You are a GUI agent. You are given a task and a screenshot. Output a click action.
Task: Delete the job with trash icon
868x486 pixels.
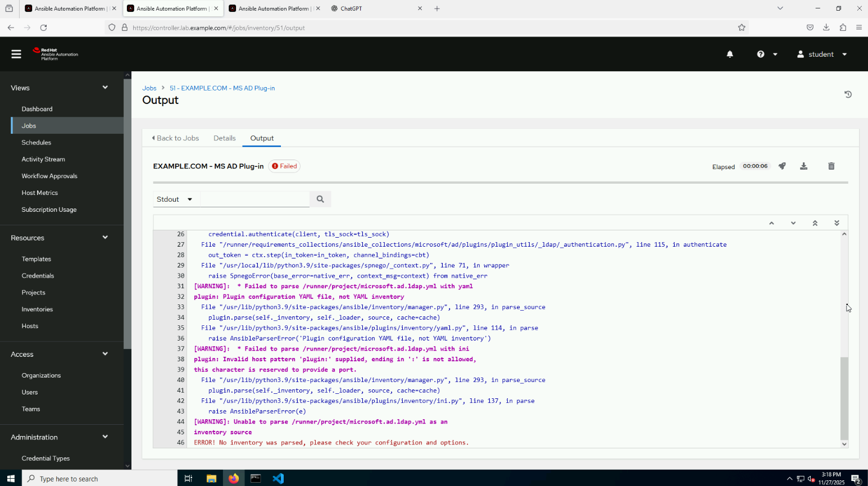(831, 166)
